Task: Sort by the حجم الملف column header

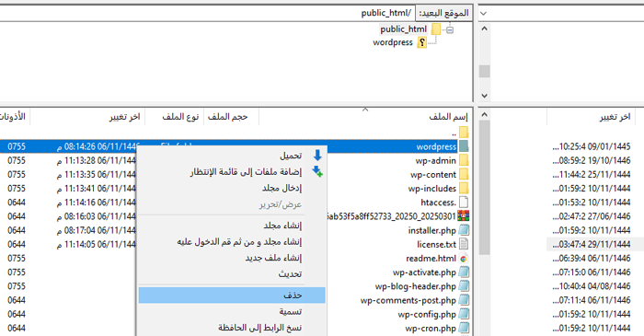Action: coord(231,117)
